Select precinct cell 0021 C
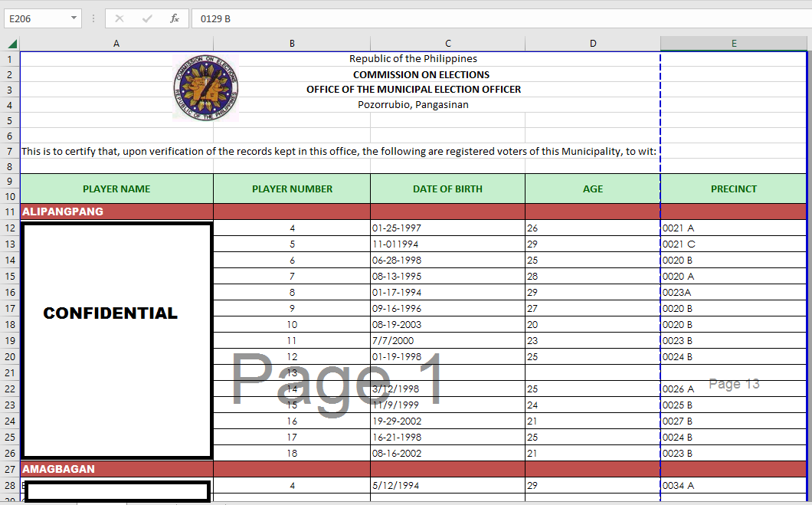 coord(734,244)
